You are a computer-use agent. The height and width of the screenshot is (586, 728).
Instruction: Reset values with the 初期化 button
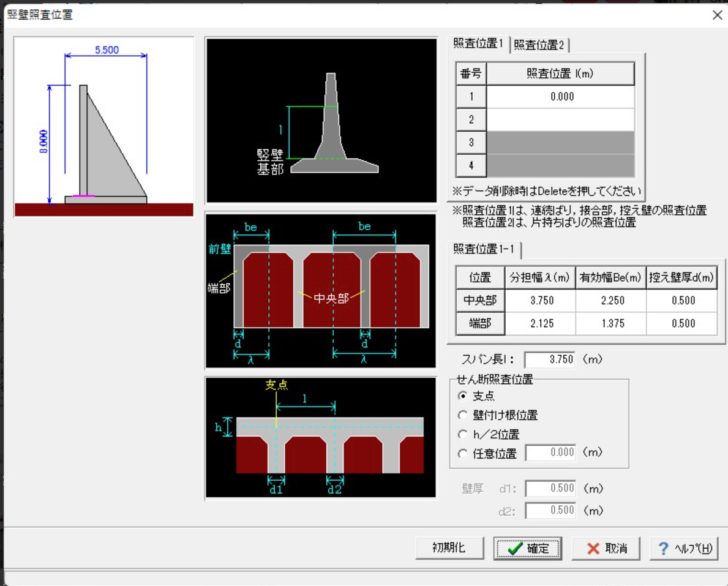coord(448,548)
